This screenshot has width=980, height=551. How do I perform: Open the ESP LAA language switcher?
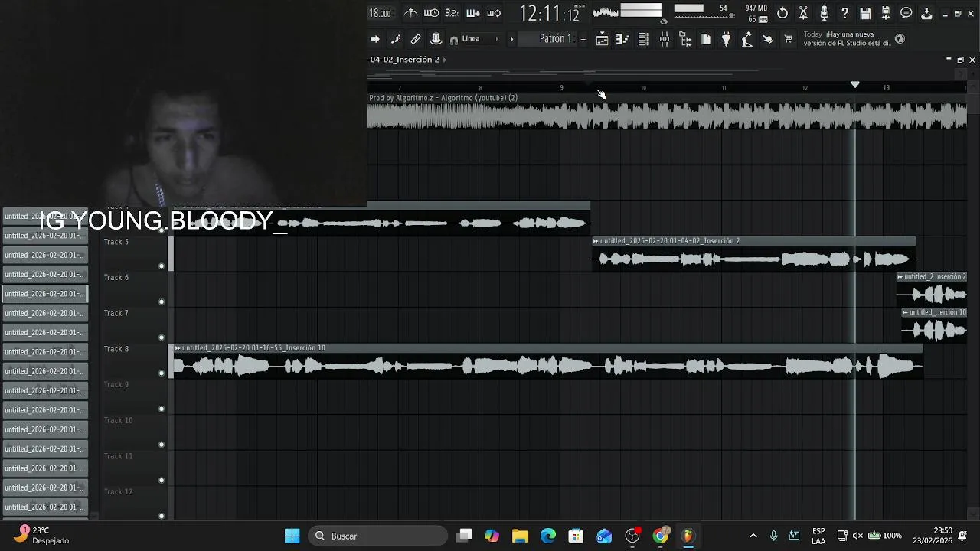click(818, 536)
